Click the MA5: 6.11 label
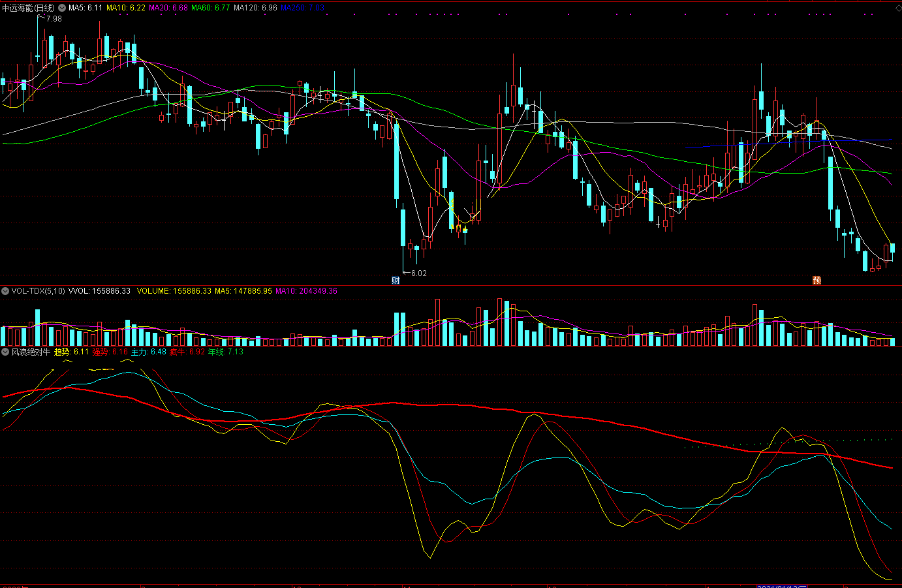The height and width of the screenshot is (588, 902). (86, 8)
